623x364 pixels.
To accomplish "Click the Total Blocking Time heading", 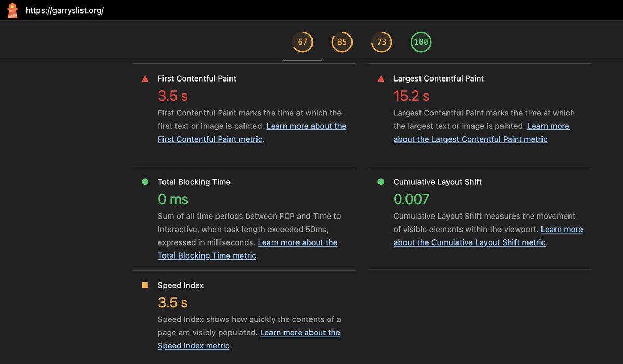I will 194,182.
